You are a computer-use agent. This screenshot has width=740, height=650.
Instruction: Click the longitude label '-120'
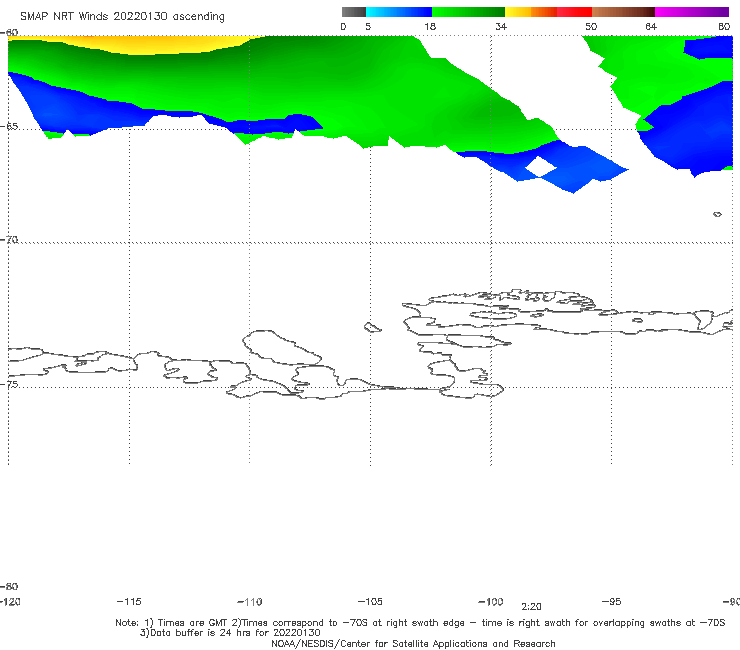coord(10,602)
